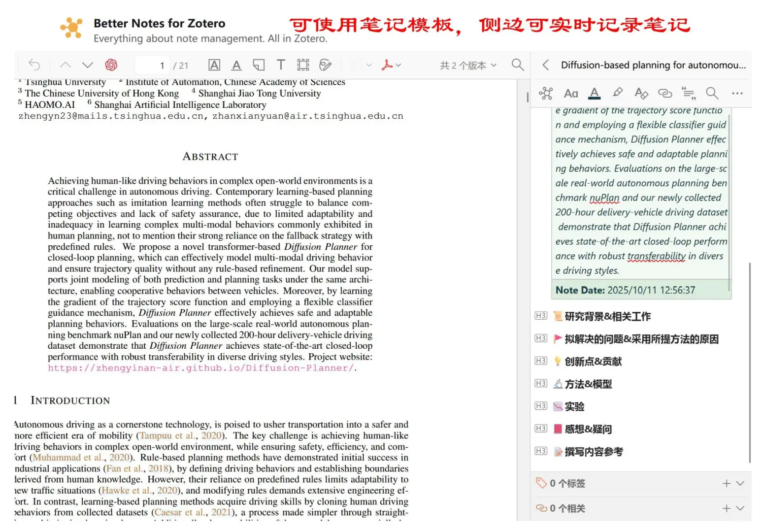The image size is (762, 532).
Task: Click the H3 marker beside 创新点&贡献
Action: tap(541, 361)
